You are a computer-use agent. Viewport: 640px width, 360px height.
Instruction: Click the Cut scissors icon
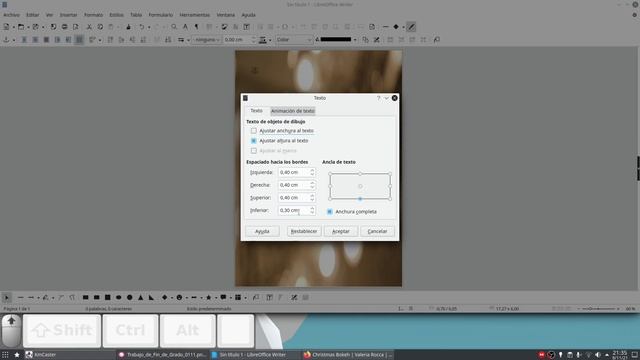pos(89,27)
